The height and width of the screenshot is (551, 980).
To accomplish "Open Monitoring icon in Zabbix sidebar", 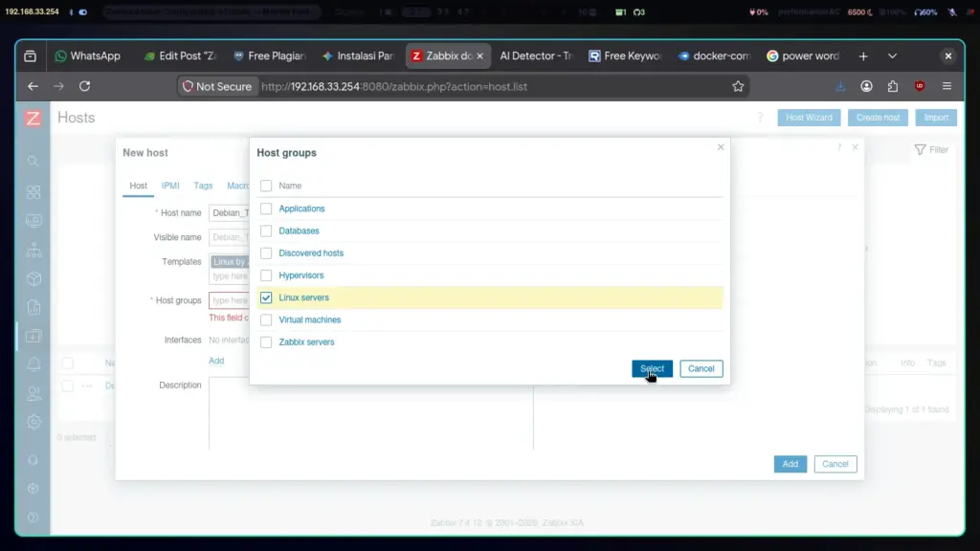I will [x=33, y=221].
